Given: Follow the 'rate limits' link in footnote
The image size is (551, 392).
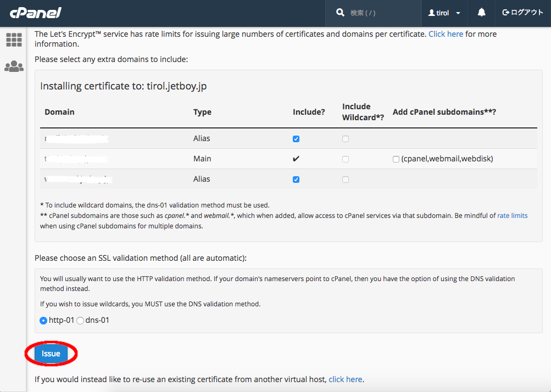Looking at the screenshot, I should point(512,216).
